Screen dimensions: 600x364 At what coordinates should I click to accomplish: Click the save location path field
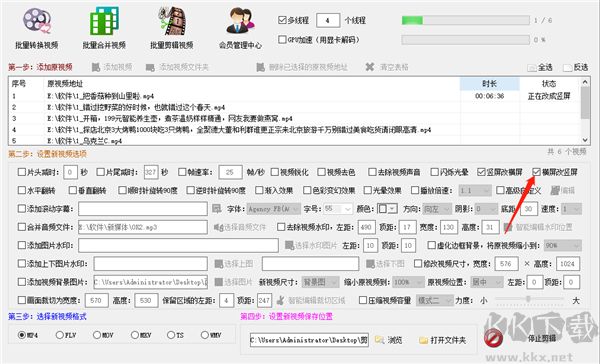tap(309, 340)
